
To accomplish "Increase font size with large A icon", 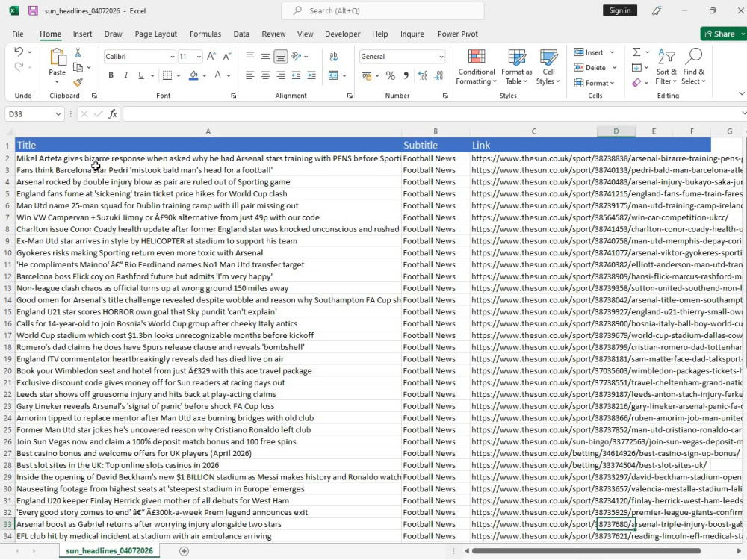I will click(x=211, y=56).
